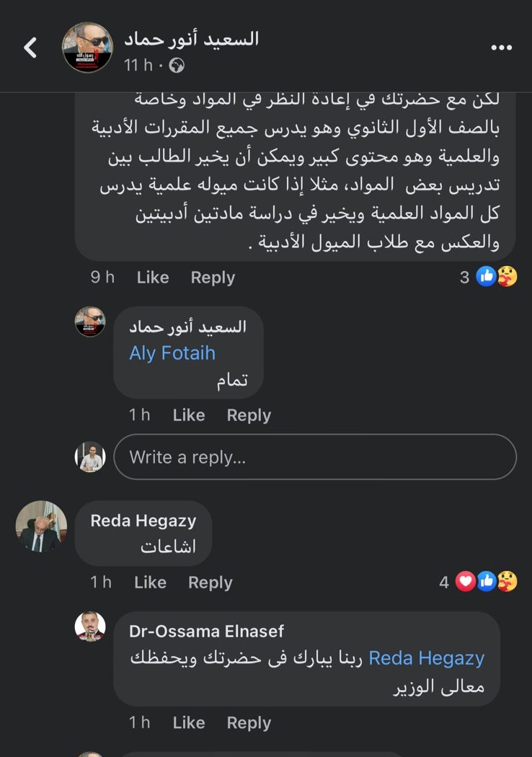Open Reda Hegazy's profile picture

(x=41, y=526)
